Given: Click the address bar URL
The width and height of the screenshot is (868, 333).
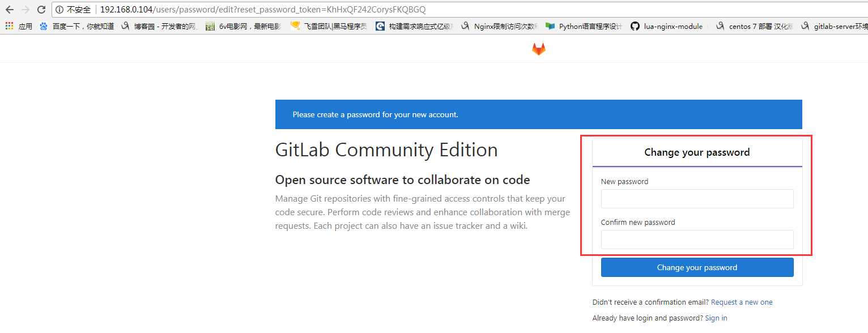Looking at the screenshot, I should click(x=263, y=10).
